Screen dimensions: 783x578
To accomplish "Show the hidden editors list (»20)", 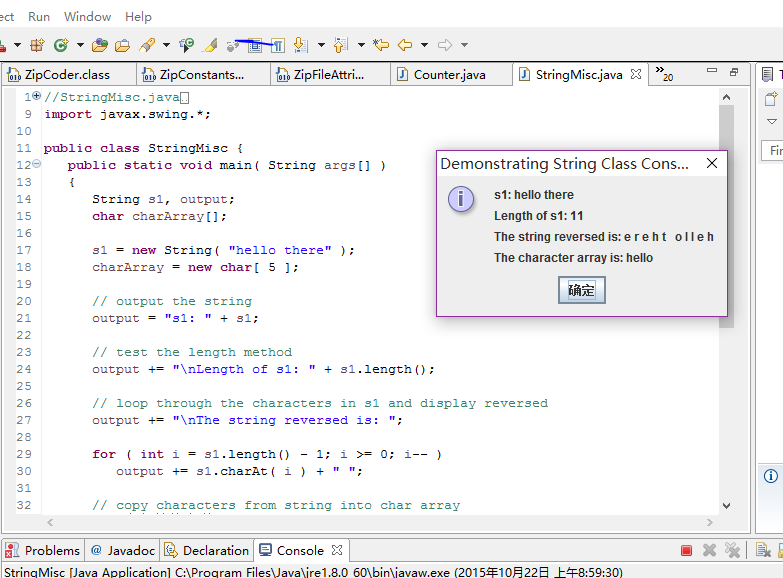I will 664,73.
